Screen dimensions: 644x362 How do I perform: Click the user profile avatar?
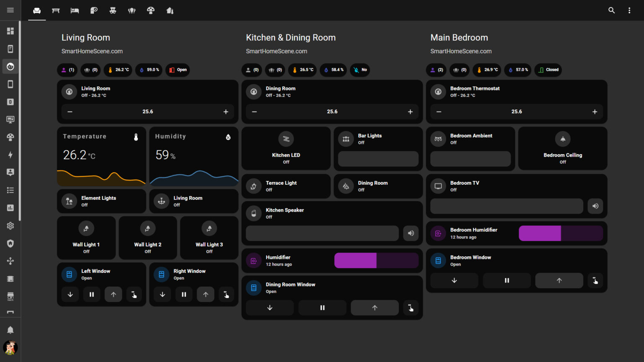[10, 347]
